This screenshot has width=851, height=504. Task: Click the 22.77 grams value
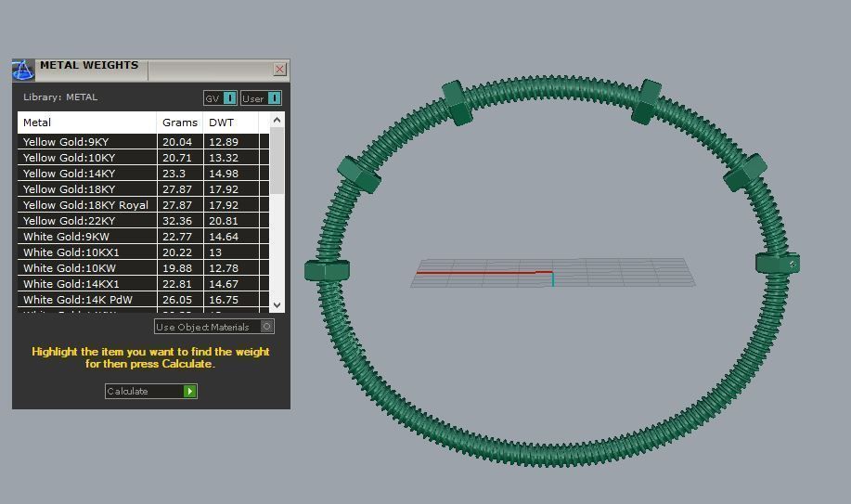[x=177, y=237]
